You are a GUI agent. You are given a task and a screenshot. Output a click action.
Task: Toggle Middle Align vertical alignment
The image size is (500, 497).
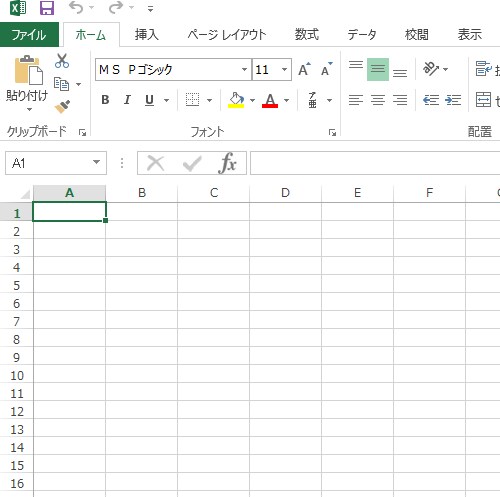click(x=378, y=69)
